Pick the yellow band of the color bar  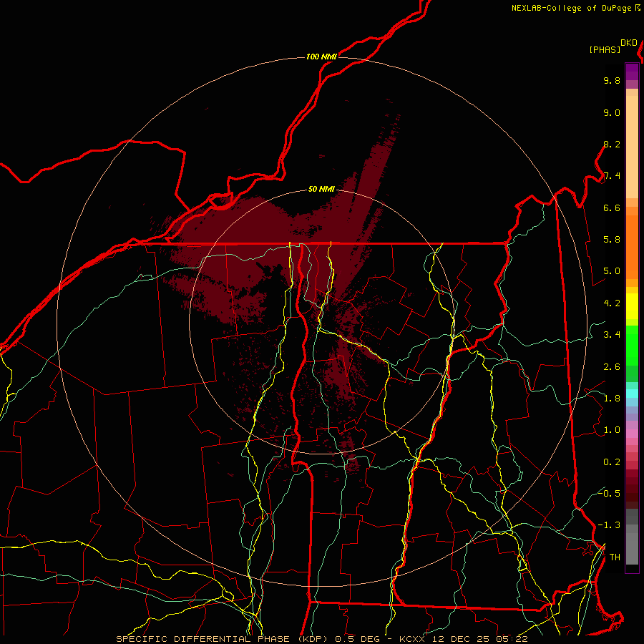click(x=632, y=306)
